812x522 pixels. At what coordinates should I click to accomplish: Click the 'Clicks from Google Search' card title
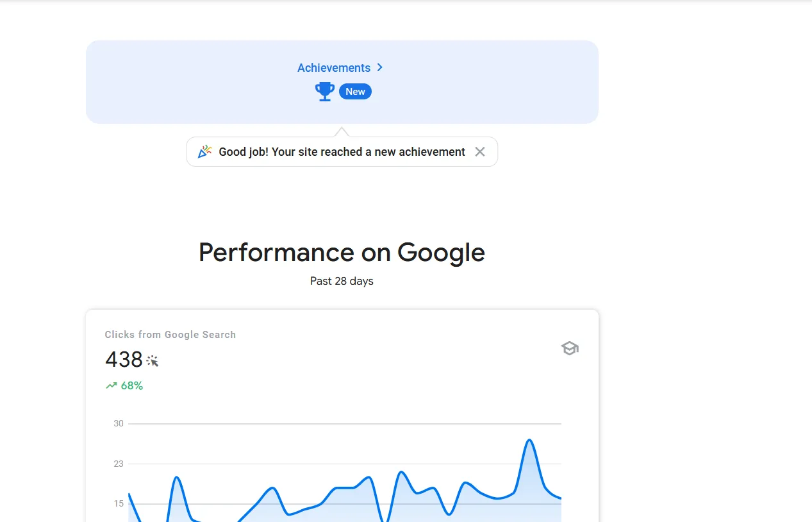(170, 334)
